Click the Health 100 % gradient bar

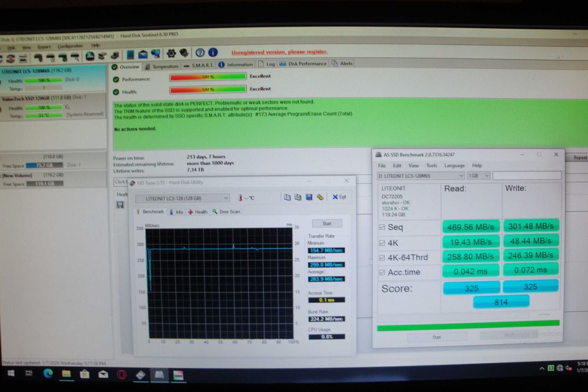(x=208, y=89)
